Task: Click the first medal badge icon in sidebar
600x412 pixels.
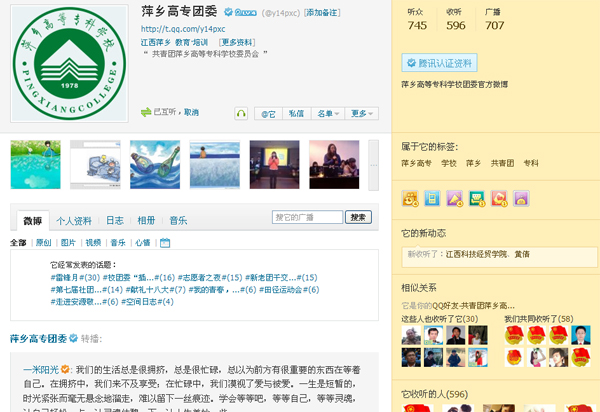Action: 409,198
